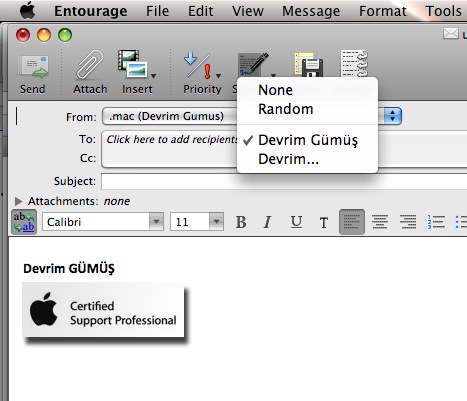467x401 pixels.
Task: Click the check names list icon
Action: (354, 64)
